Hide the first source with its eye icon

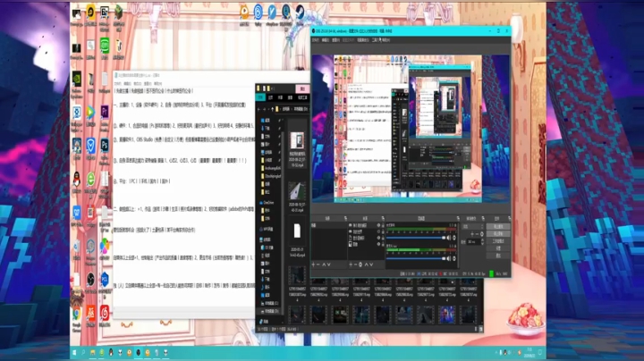pos(378,225)
